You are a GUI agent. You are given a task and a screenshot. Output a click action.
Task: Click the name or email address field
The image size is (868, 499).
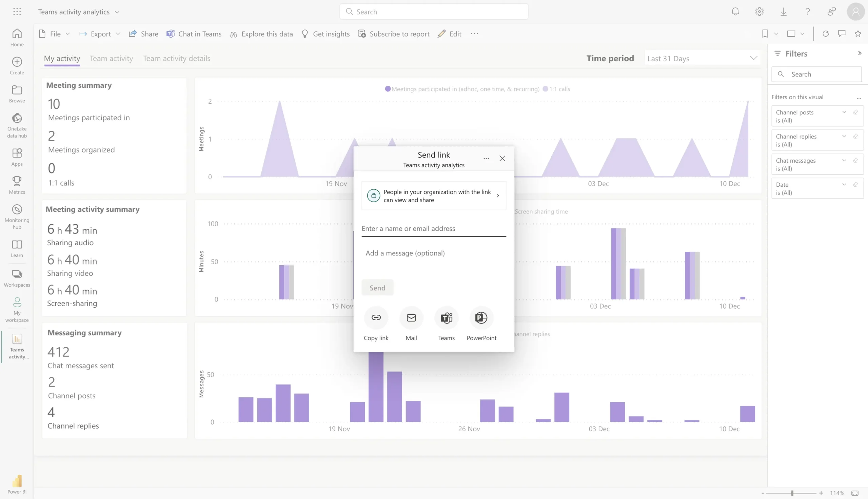coord(433,229)
